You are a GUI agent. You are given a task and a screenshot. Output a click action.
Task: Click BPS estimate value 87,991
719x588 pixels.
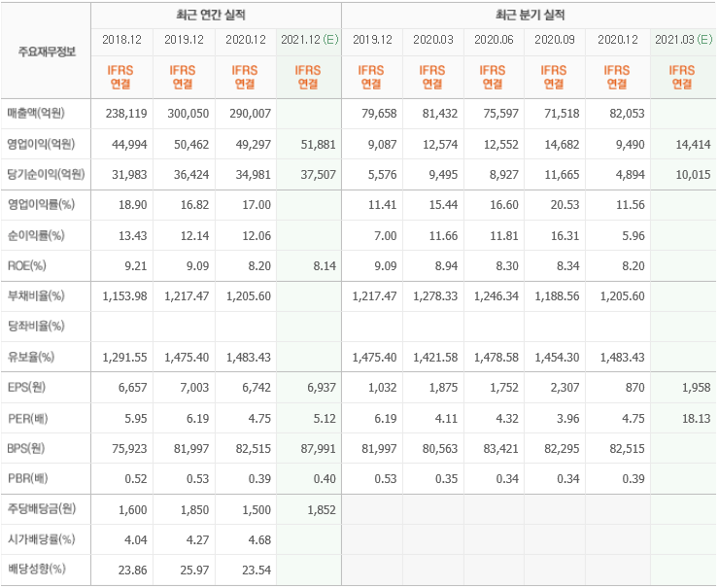tap(319, 449)
